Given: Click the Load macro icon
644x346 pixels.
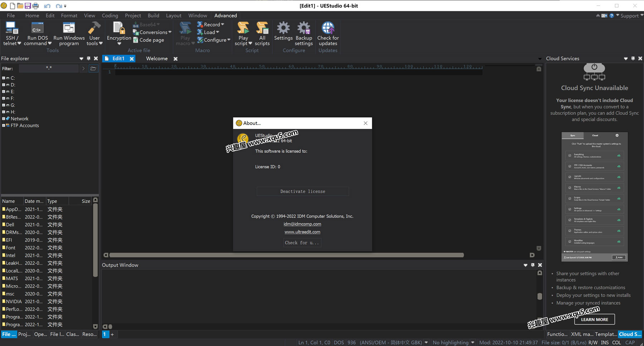Looking at the screenshot, I should (200, 32).
